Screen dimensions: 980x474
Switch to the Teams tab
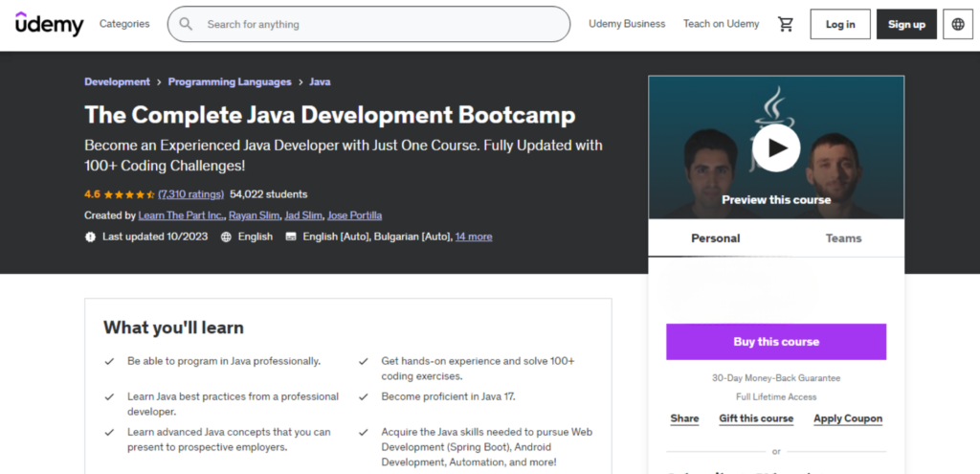click(x=843, y=238)
